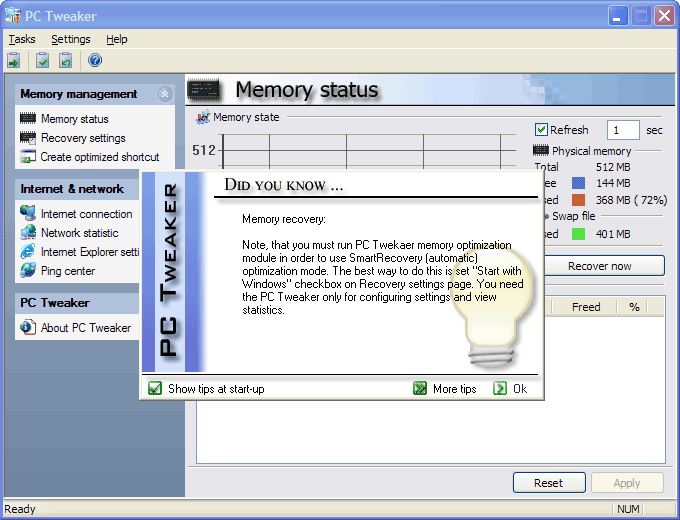
Task: Click the Reset button
Action: [x=549, y=483]
